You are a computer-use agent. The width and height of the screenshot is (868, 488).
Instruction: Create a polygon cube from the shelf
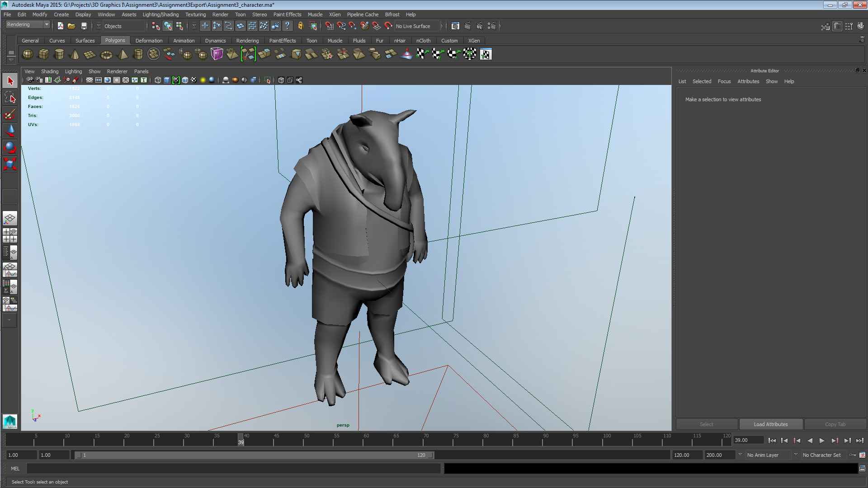coord(43,54)
